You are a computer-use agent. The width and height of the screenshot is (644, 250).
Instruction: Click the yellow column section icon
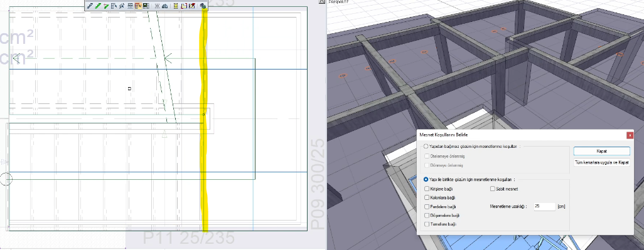176,6
